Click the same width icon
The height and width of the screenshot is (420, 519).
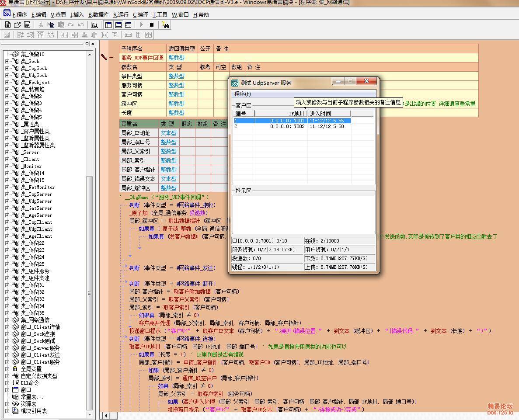128,35
